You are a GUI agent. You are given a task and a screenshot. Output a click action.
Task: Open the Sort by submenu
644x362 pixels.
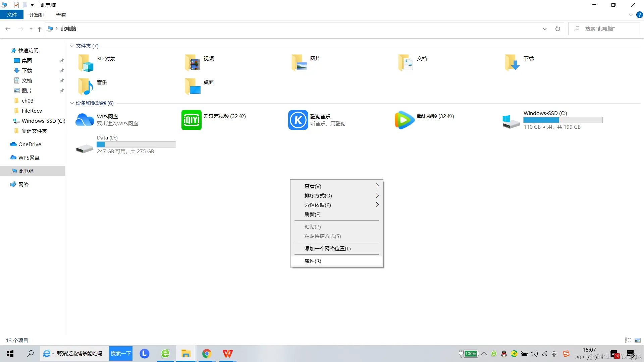click(x=318, y=195)
